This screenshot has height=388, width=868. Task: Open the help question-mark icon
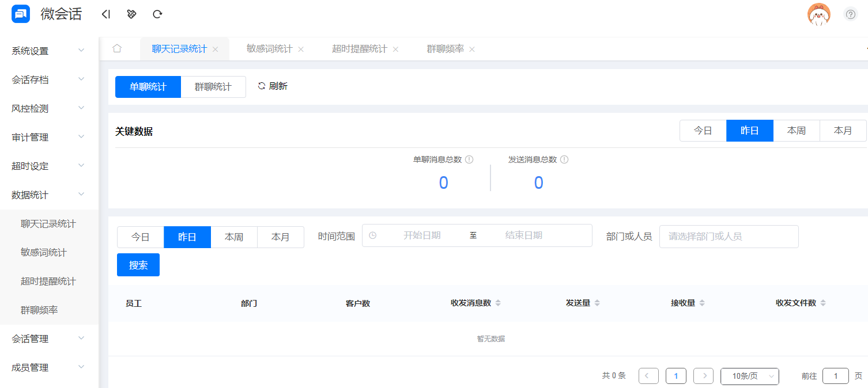[x=851, y=14]
